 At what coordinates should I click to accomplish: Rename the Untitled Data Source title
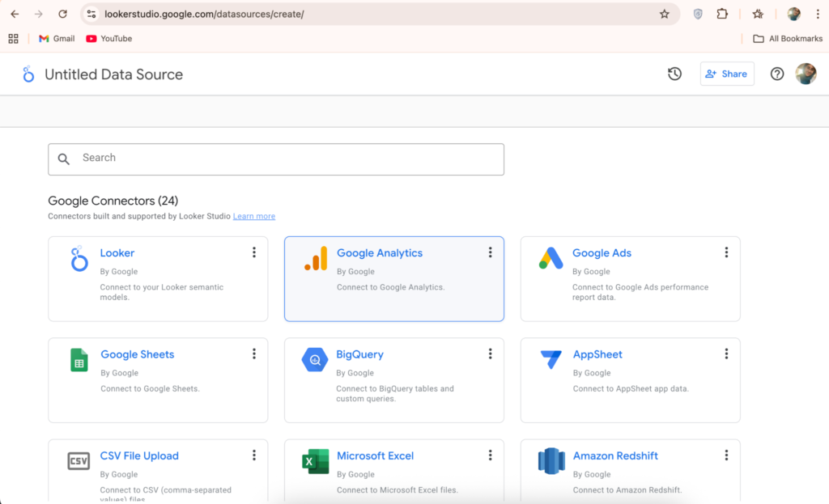tap(113, 74)
